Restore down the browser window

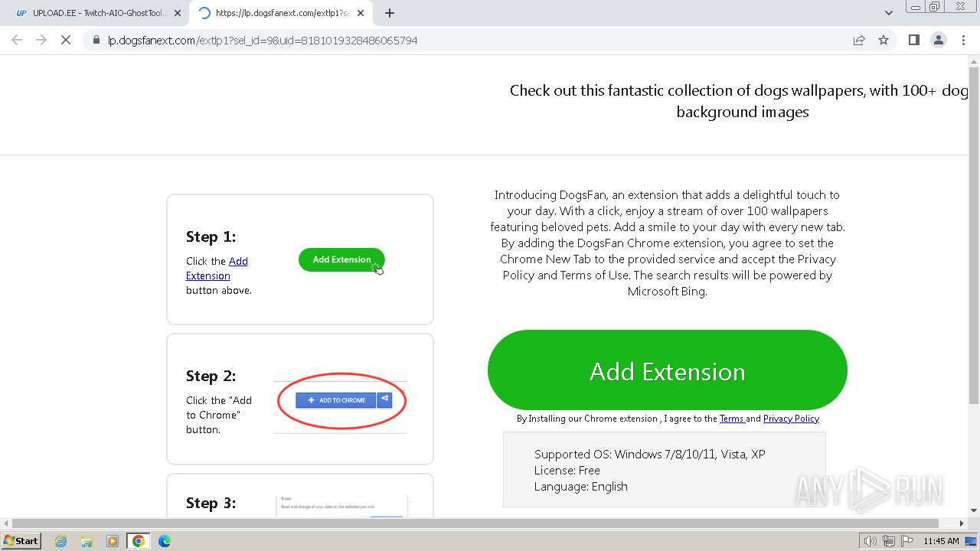935,6
